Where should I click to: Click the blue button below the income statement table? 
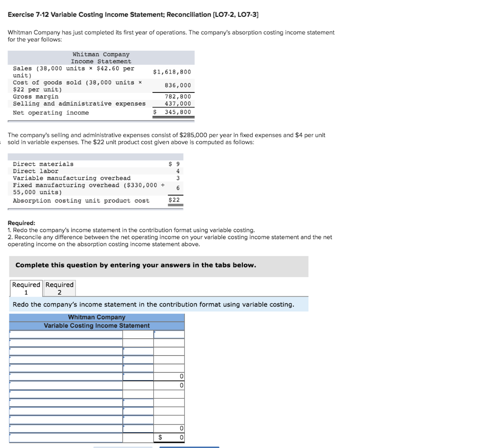[189, 447]
